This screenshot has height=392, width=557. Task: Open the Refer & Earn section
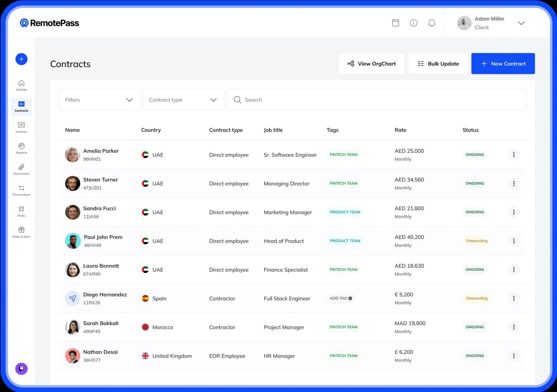point(21,232)
